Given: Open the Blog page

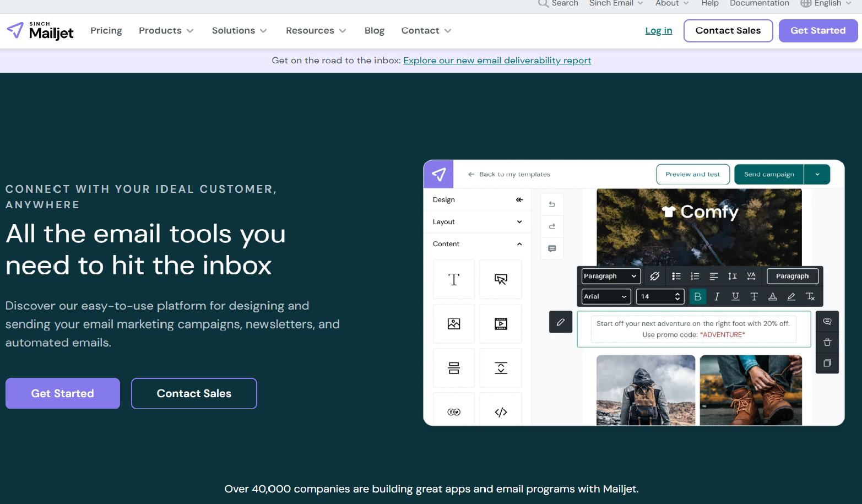Looking at the screenshot, I should point(375,31).
